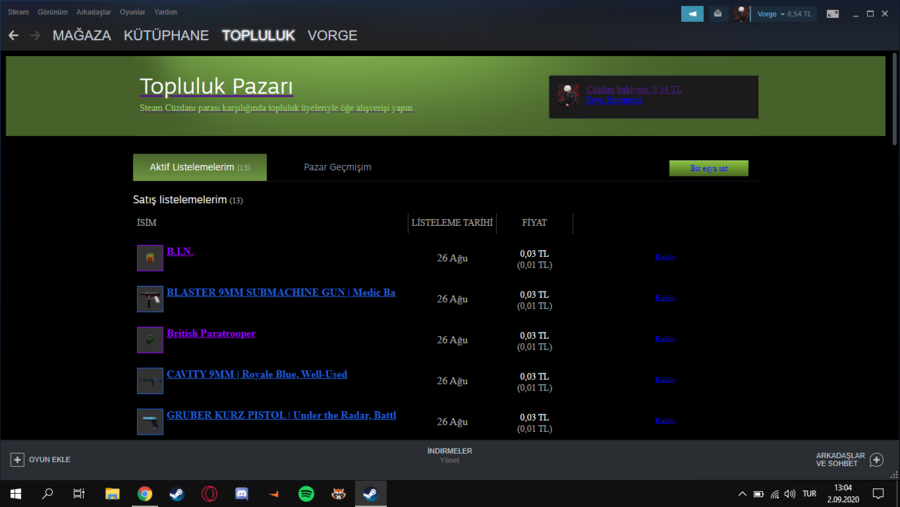Open the Oyunlar menu
The image size is (900, 507).
tap(133, 12)
